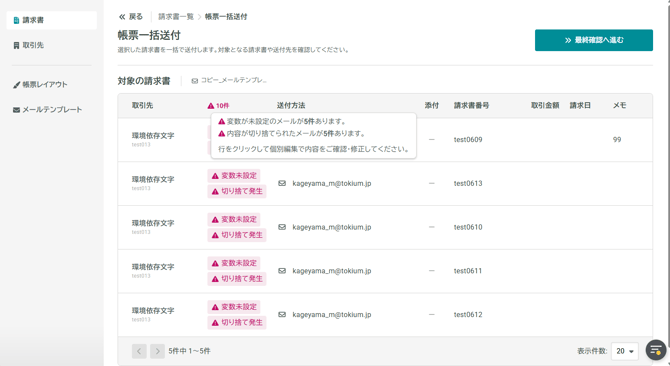Click the メールテンプレート envelope icon in sidebar
This screenshot has height=366, width=670.
click(x=16, y=110)
